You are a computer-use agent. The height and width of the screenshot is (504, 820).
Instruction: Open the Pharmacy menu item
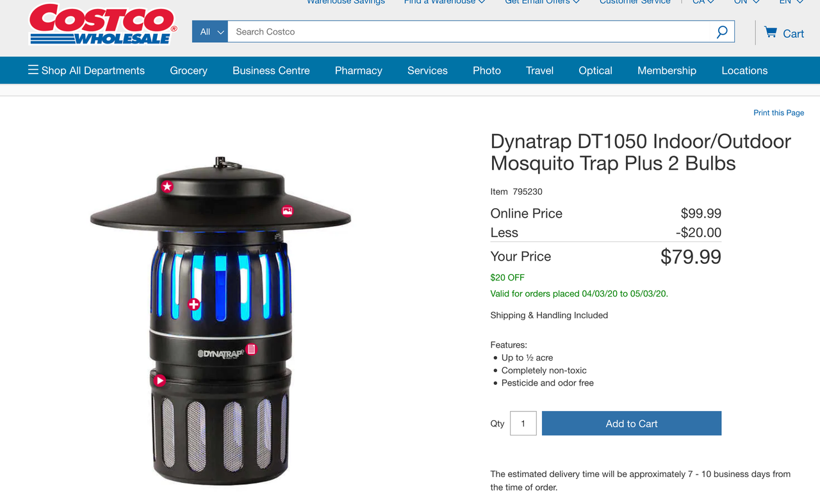359,70
